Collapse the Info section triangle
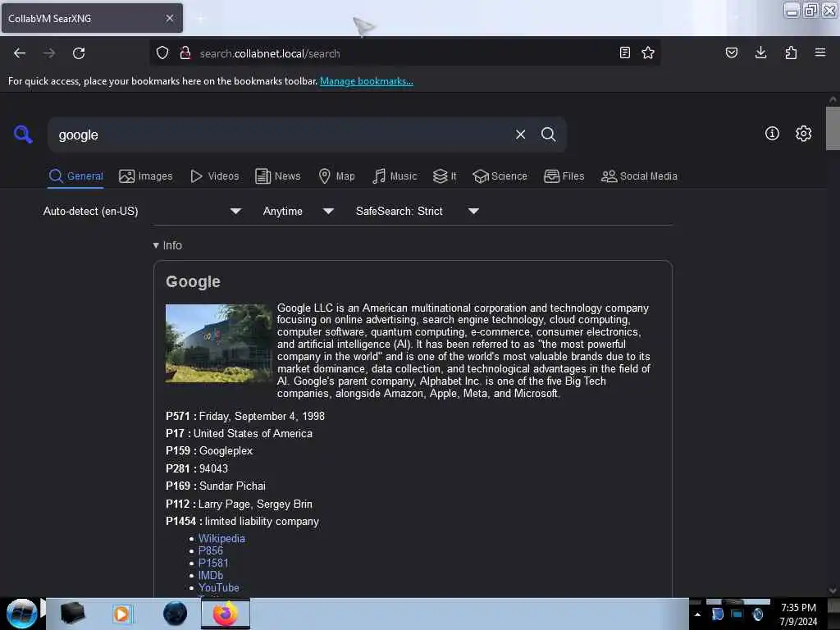This screenshot has width=840, height=630. [156, 245]
